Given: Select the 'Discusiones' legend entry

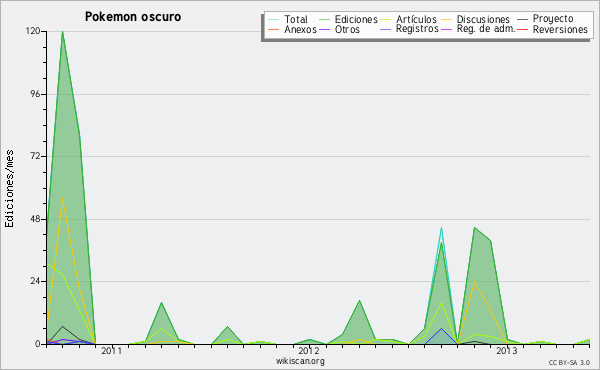Looking at the screenshot, I should point(483,19).
